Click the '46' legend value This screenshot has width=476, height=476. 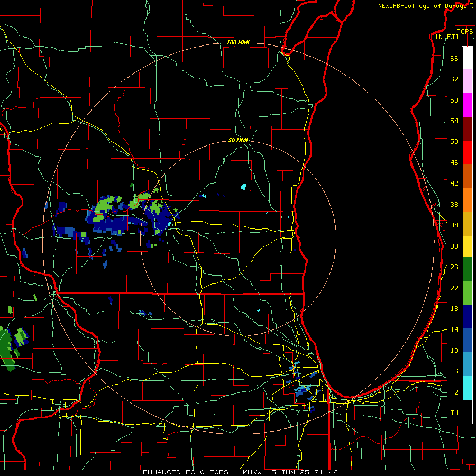[x=454, y=163]
